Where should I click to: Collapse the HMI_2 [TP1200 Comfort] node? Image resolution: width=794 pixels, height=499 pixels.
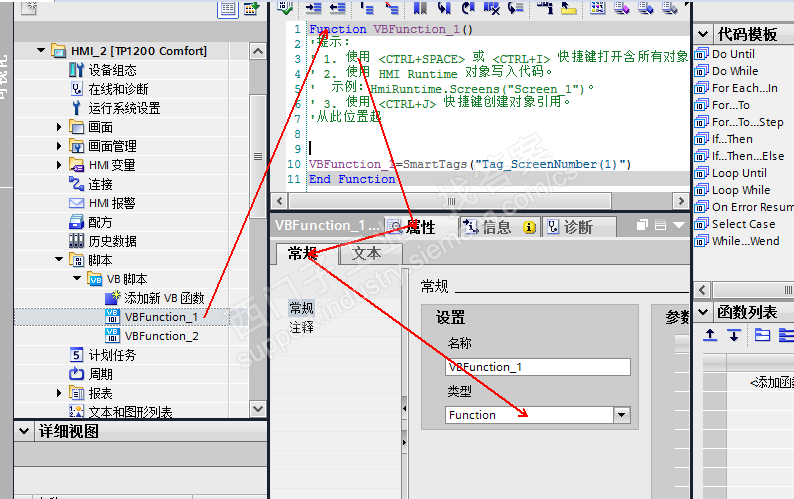[x=41, y=51]
